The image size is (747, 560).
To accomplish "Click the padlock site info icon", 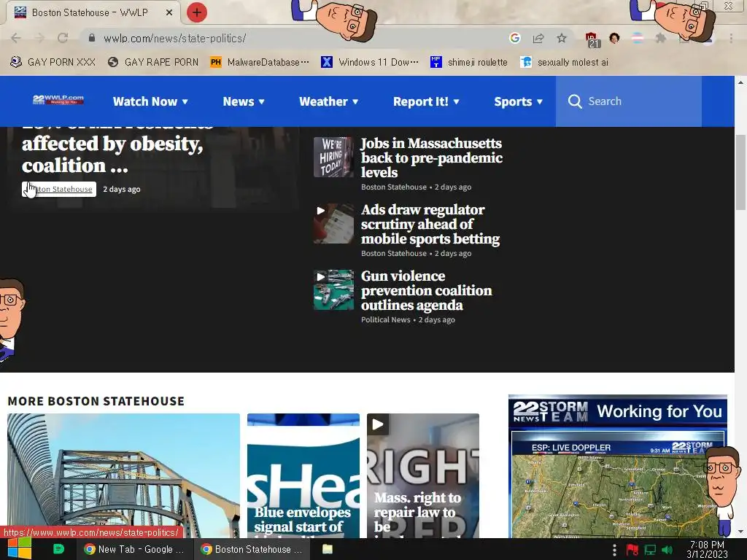I will (x=92, y=38).
